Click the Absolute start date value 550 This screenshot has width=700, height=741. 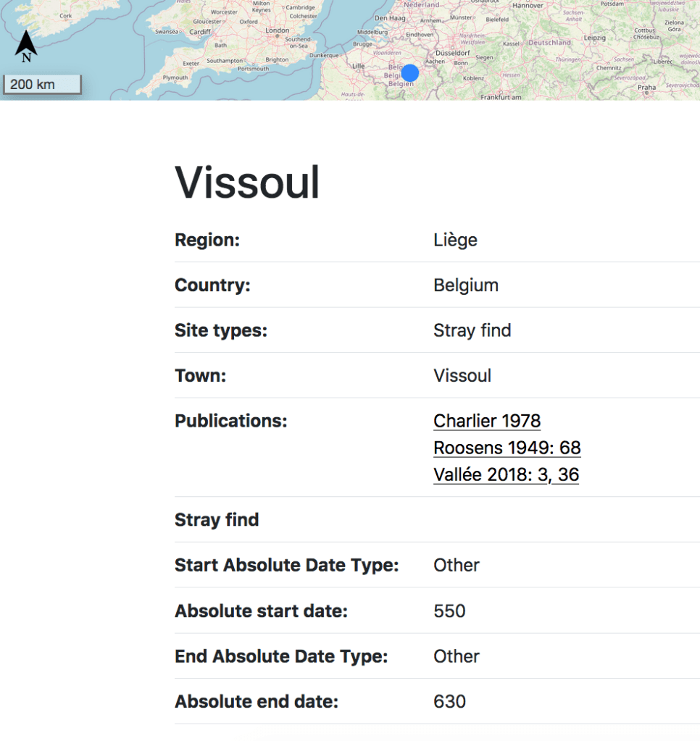(449, 611)
